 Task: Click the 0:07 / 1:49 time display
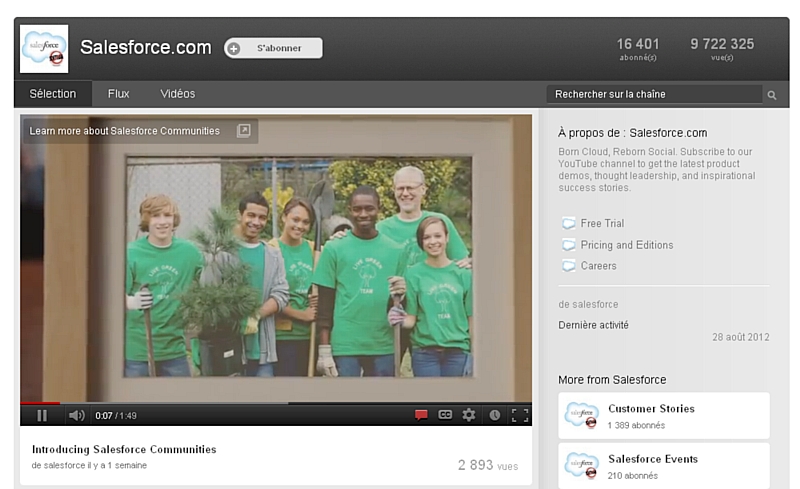click(116, 415)
